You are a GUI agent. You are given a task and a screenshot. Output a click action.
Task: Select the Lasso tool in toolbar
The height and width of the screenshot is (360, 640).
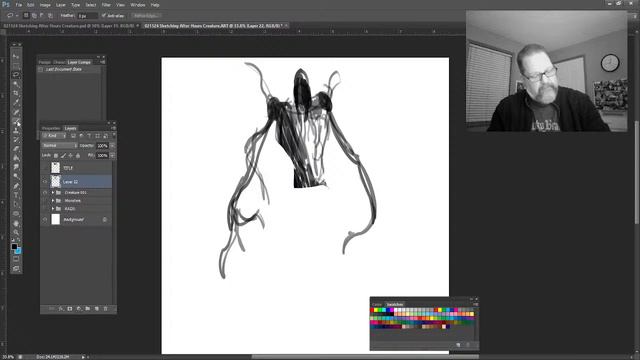16,75
